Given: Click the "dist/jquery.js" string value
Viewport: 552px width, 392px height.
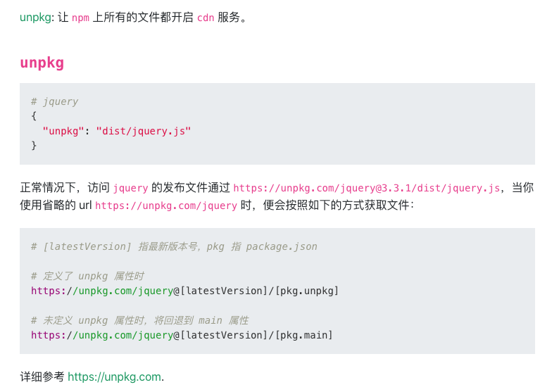Looking at the screenshot, I should tap(144, 131).
